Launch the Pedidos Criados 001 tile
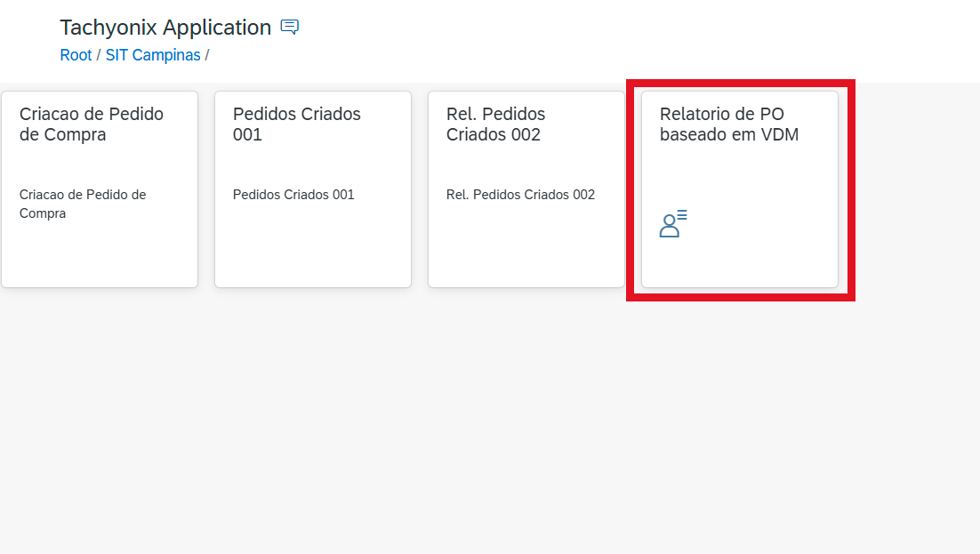Screen dimensions: 980x554 [x=313, y=189]
